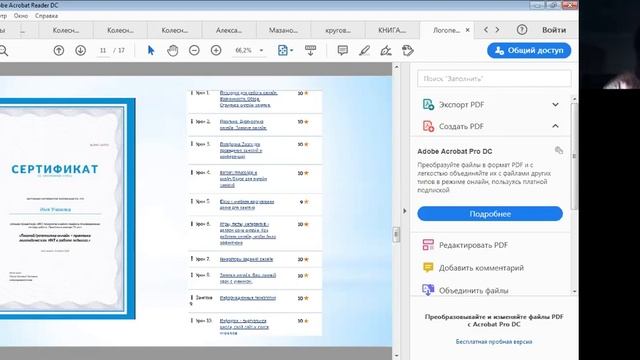The height and width of the screenshot is (360, 640).
Task: Click the Create PDF icon
Action: pyautogui.click(x=428, y=126)
